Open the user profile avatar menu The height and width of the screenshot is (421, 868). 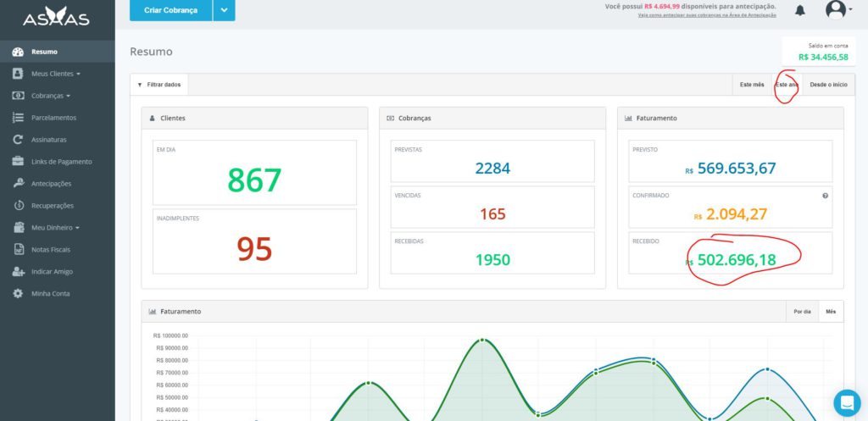coord(838,9)
